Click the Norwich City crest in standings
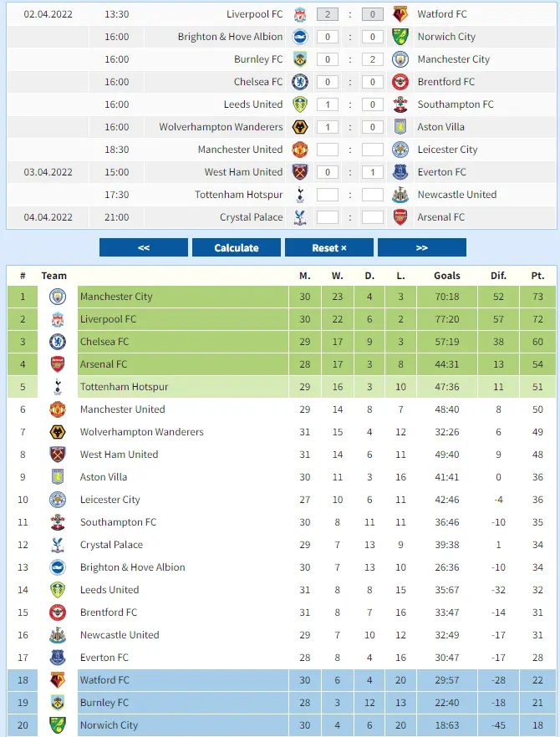560x737 pixels. click(57, 725)
